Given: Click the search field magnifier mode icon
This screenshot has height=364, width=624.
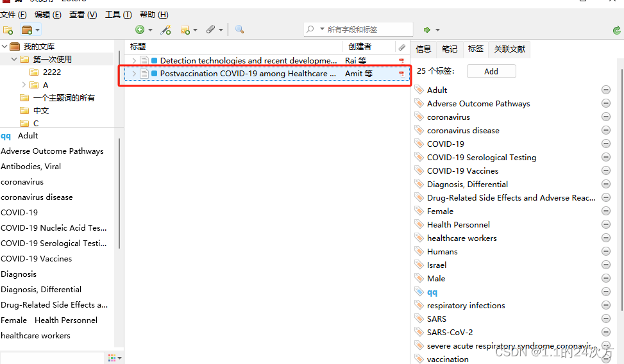Looking at the screenshot, I should pos(311,29).
